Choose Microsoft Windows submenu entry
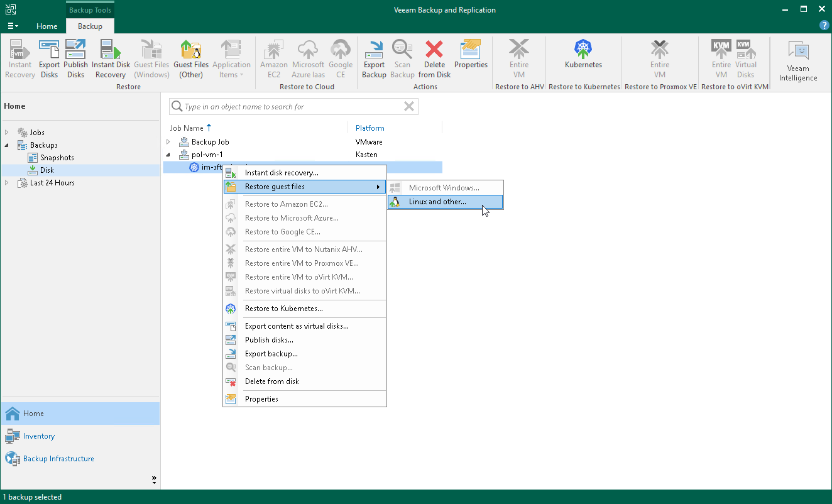This screenshot has height=504, width=832. click(x=445, y=188)
